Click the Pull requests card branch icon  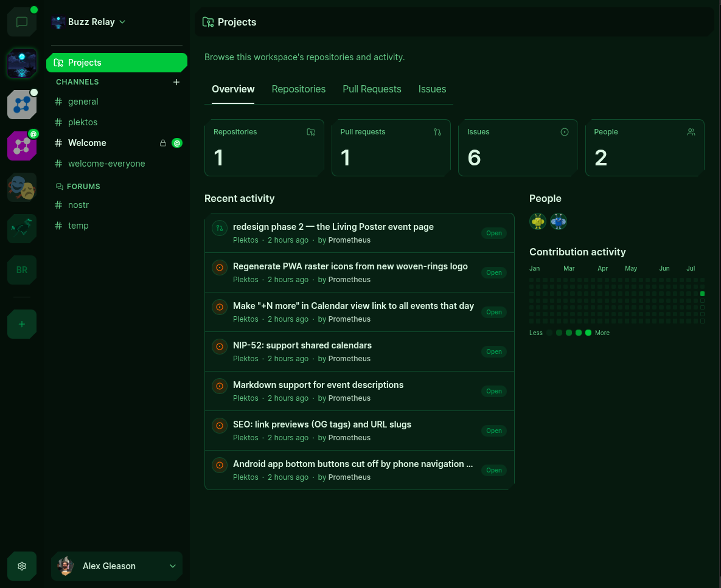pyautogui.click(x=437, y=132)
